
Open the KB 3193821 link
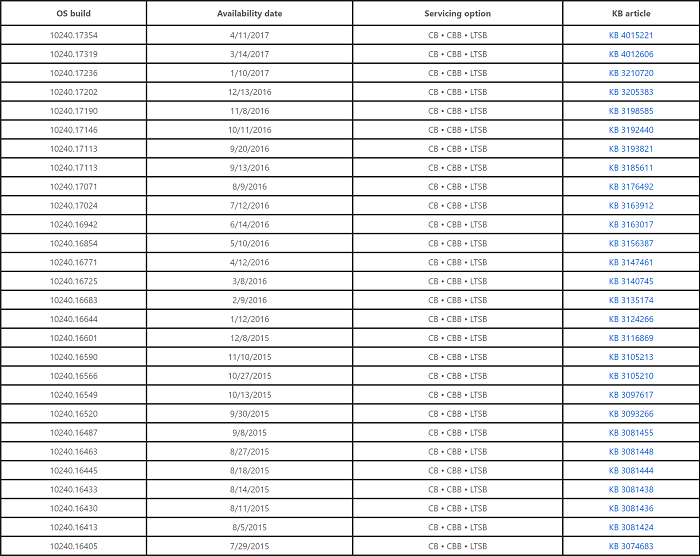(x=631, y=149)
